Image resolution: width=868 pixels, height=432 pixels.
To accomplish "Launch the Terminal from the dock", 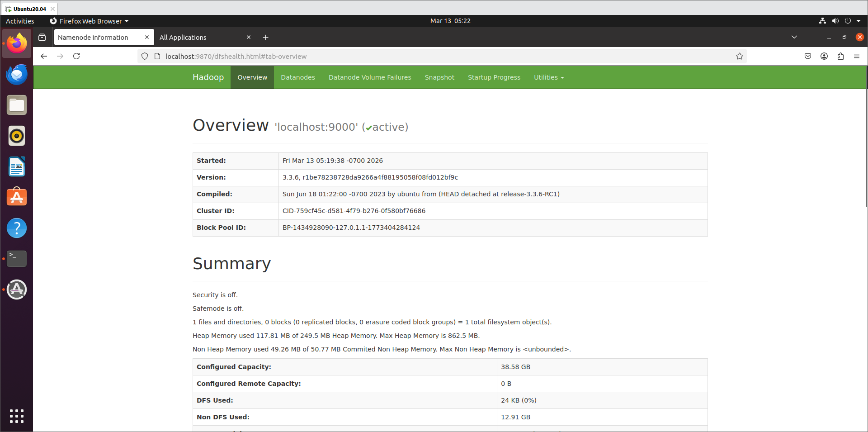I will tap(16, 258).
